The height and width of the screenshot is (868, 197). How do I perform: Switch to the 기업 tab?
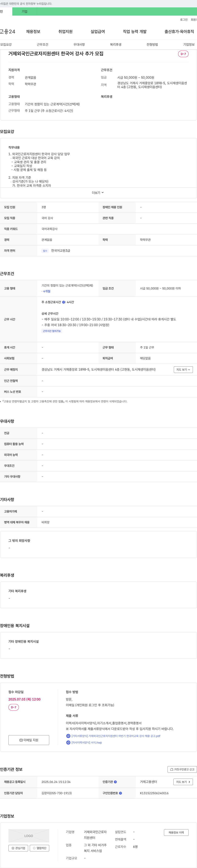click(24, 11)
